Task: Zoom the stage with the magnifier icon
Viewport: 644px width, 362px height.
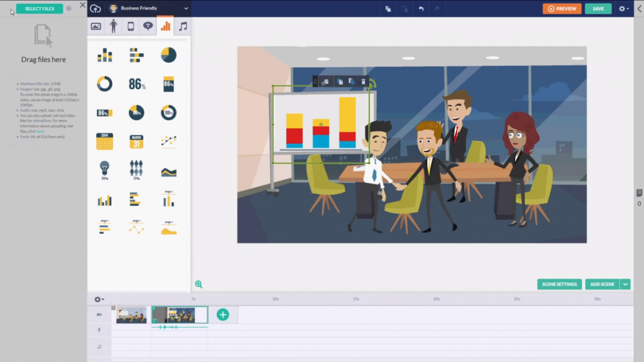Action: [198, 284]
